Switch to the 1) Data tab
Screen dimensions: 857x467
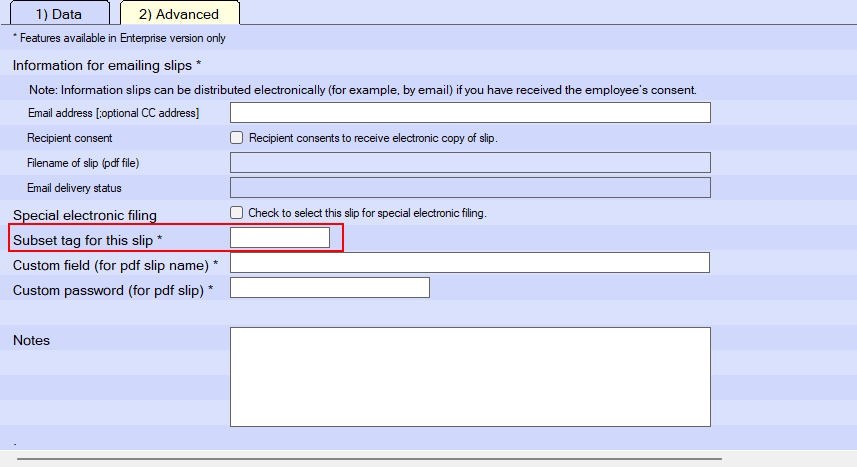(58, 14)
